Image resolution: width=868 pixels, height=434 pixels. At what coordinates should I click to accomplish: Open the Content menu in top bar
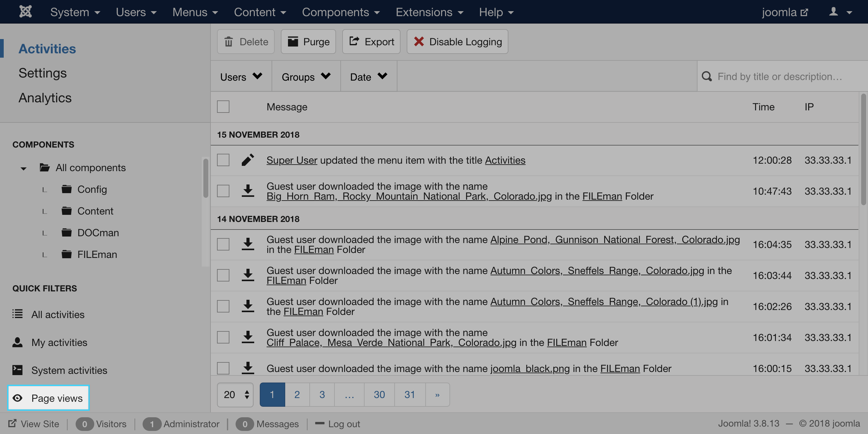point(260,12)
